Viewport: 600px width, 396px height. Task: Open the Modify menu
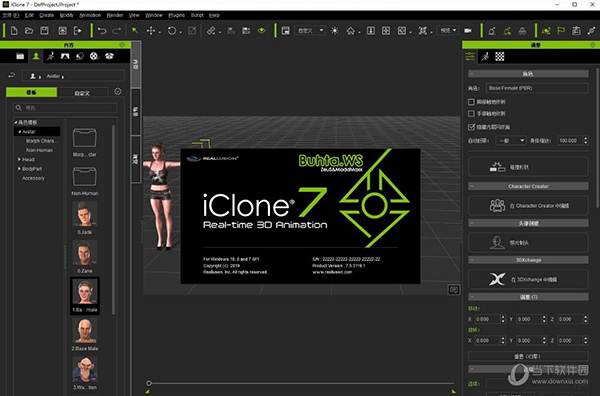(x=66, y=15)
